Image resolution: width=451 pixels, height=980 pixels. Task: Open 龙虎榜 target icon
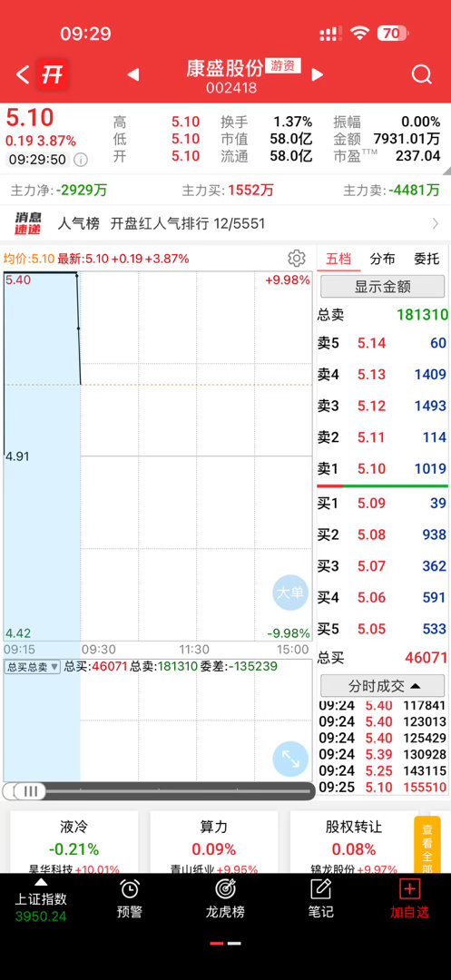(225, 888)
